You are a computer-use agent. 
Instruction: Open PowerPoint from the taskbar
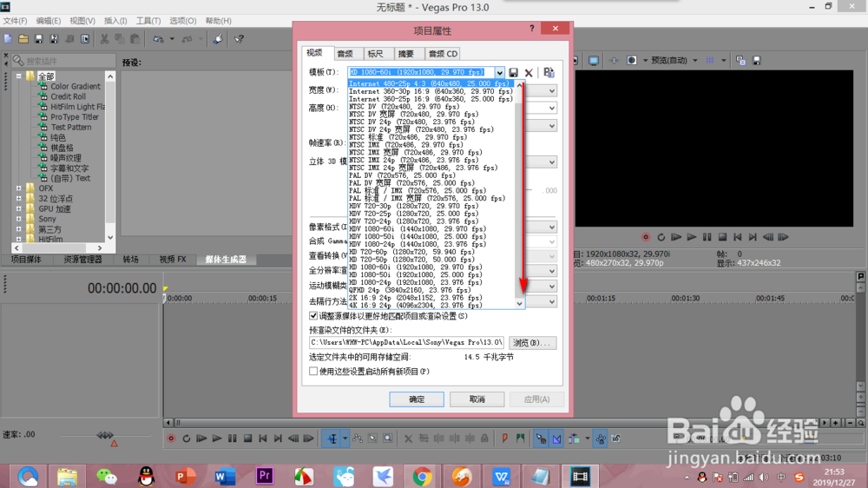(186, 476)
